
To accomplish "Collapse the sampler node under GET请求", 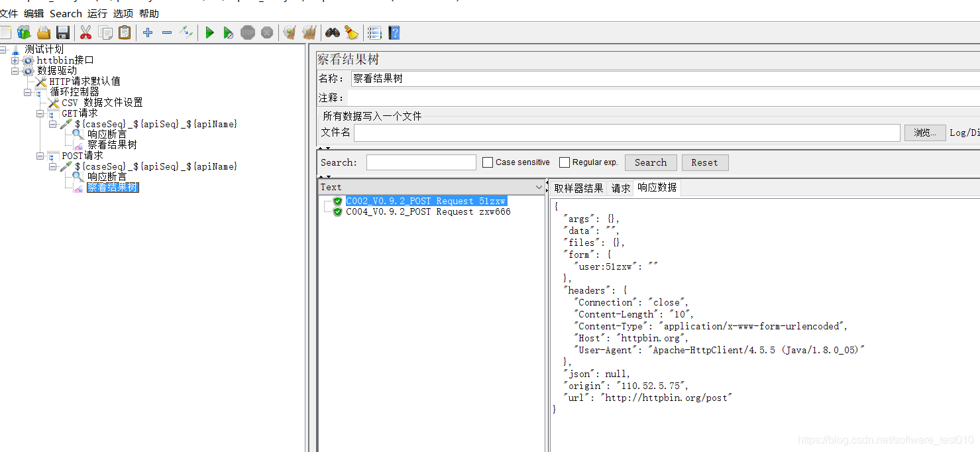I will pyautogui.click(x=52, y=125).
